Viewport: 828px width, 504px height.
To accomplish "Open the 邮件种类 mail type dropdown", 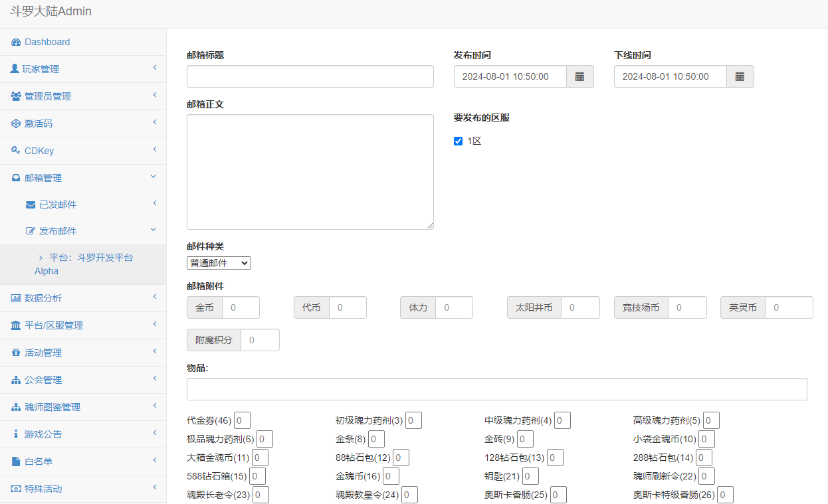I will [219, 262].
